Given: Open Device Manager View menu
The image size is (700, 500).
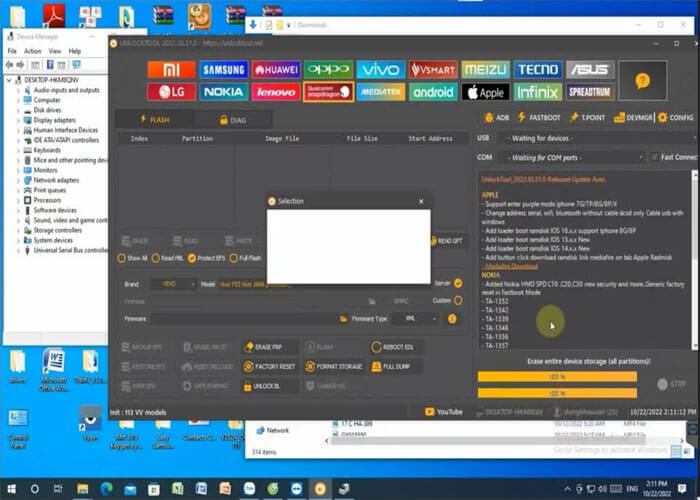Looking at the screenshot, I should (55, 51).
